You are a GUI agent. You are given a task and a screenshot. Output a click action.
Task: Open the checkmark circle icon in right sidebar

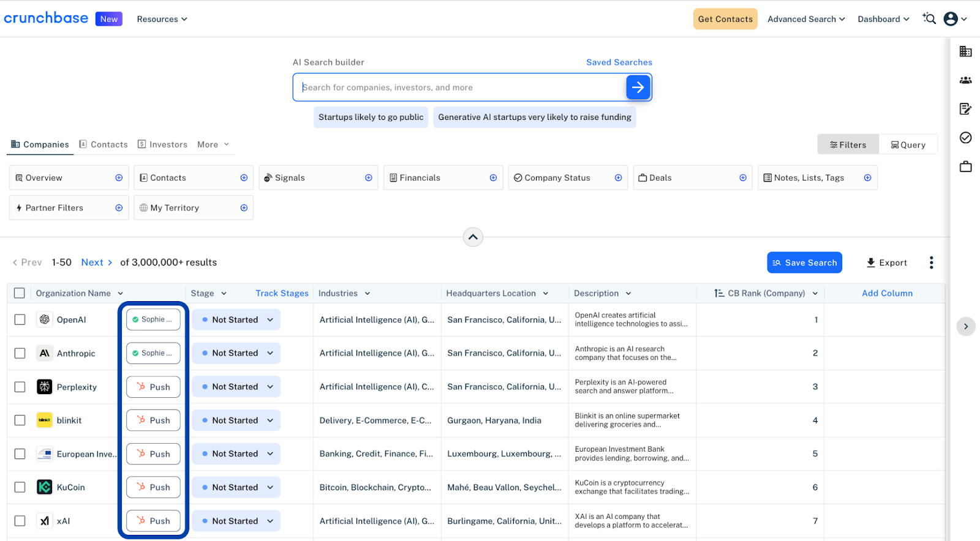tap(966, 138)
